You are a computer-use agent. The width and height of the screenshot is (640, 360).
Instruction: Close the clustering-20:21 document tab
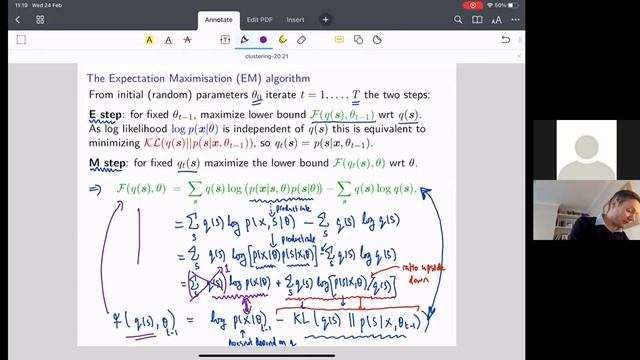click(x=519, y=56)
